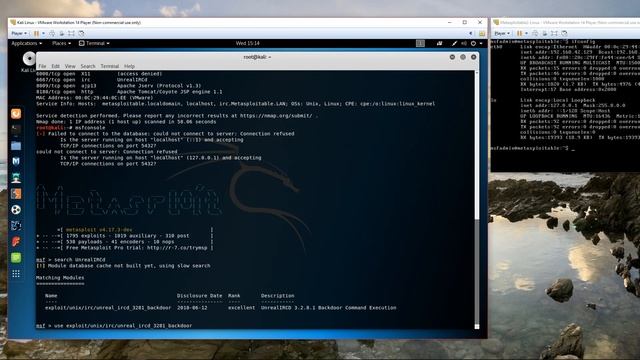Launch Burp Suite orange icon in dock
640x360 pixels.
pos(16,193)
